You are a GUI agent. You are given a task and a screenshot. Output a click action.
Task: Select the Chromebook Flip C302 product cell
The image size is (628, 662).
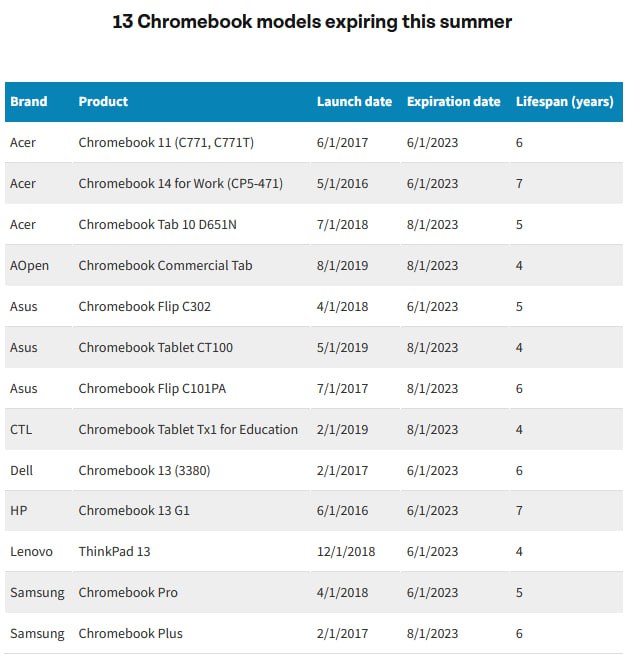[144, 306]
